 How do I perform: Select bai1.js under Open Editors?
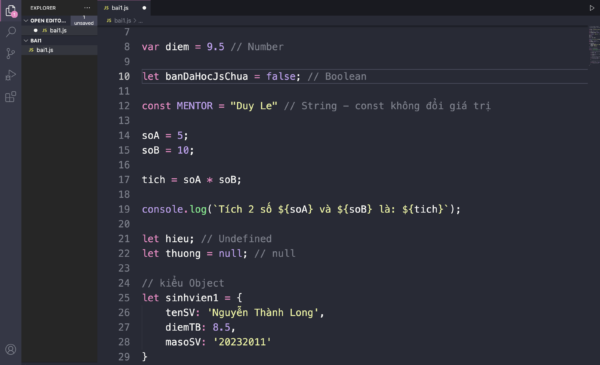(58, 30)
